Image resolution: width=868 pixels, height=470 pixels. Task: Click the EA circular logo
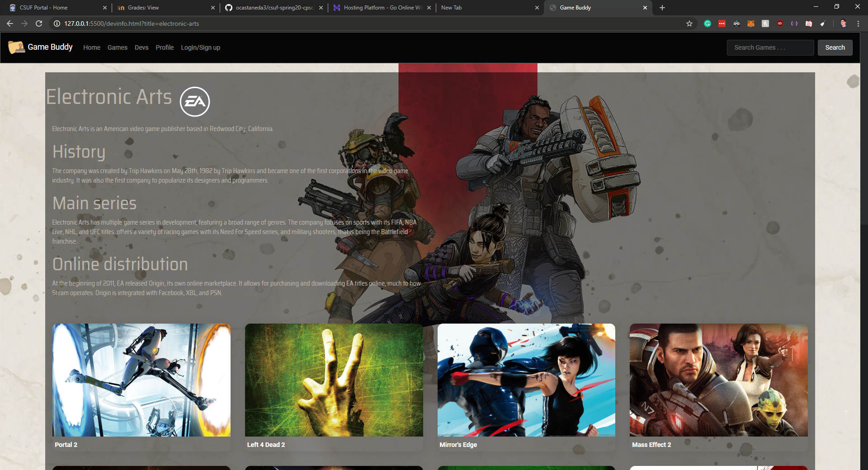[x=195, y=102]
